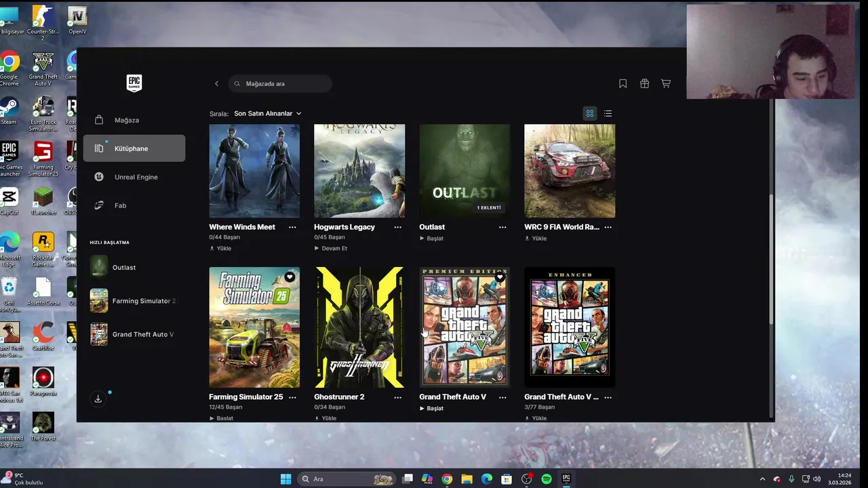Select the Kütüphane library tab
Screen dimensions: 868x488
134,148
